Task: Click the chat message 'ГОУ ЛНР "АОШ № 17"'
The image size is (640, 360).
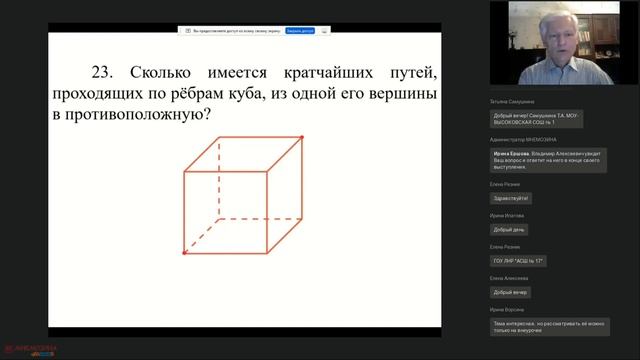Action: tap(518, 261)
